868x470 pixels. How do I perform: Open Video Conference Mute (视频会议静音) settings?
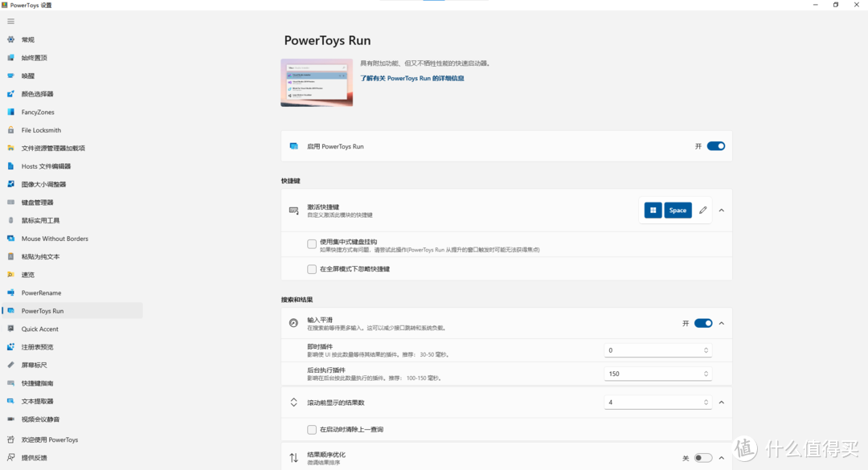click(44, 419)
